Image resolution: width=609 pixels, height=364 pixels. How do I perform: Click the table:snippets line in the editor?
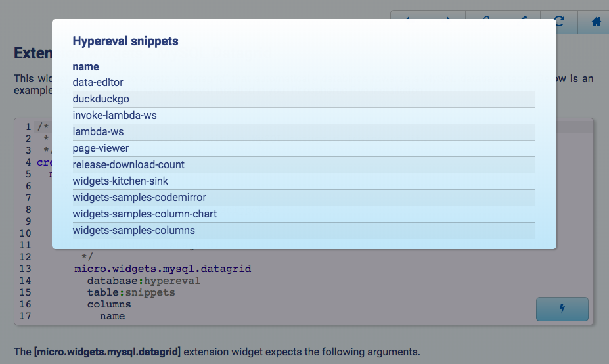131,292
